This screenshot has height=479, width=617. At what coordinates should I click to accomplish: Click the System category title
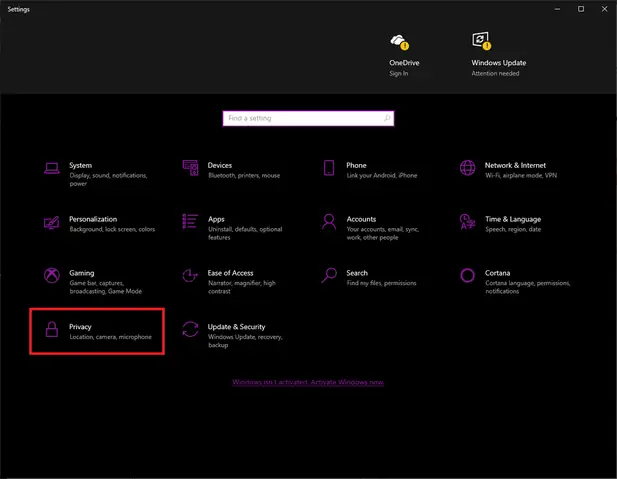(81, 165)
